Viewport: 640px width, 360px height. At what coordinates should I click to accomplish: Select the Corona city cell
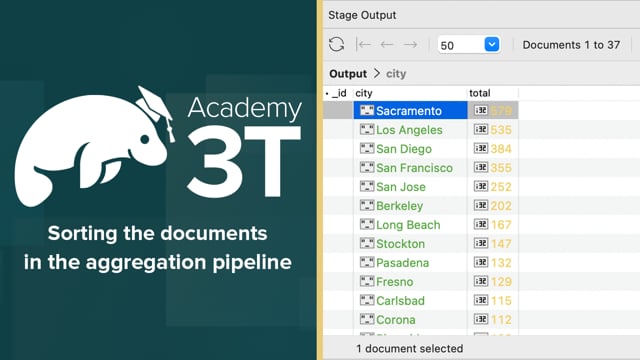point(410,320)
